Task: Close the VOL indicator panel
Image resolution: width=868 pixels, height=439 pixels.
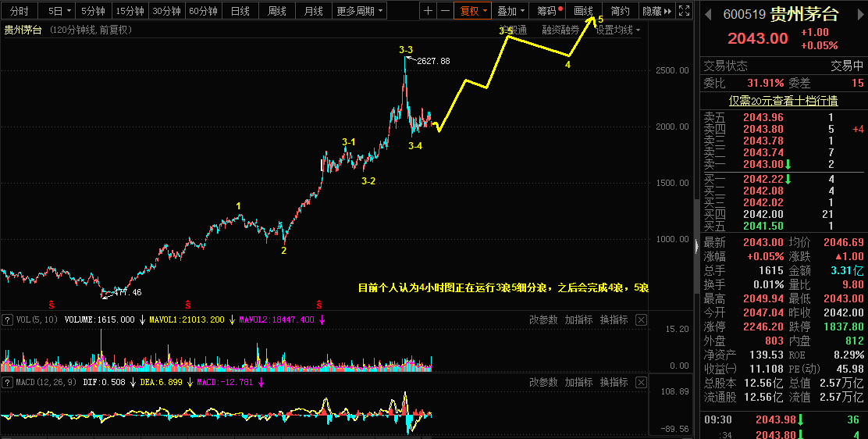Action: (x=641, y=319)
